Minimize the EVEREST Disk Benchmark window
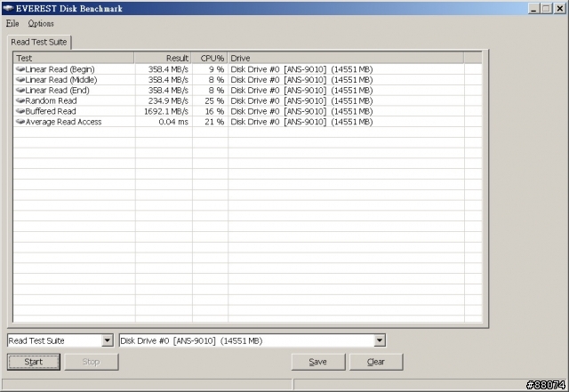This screenshot has width=569, height=392. pyautogui.click(x=533, y=8)
